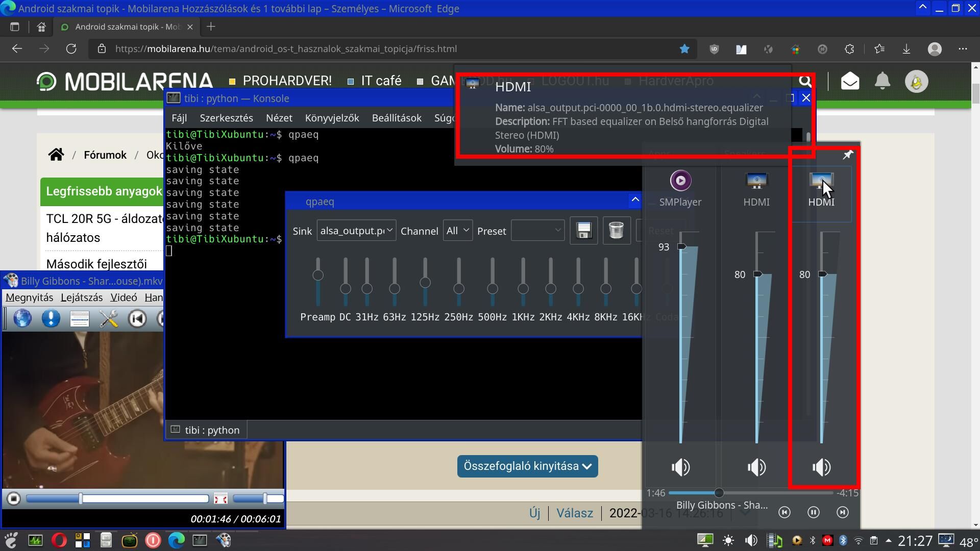
Task: Open Edge Settings and more menu
Action: pos(963,49)
